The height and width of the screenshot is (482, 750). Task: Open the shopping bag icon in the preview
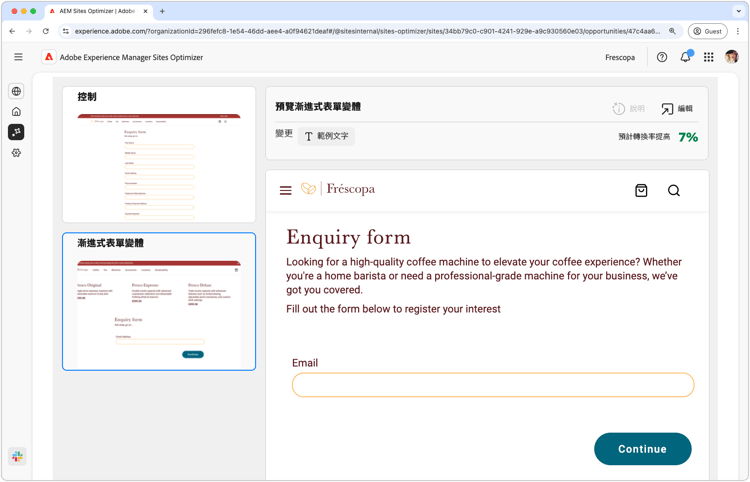click(x=641, y=190)
